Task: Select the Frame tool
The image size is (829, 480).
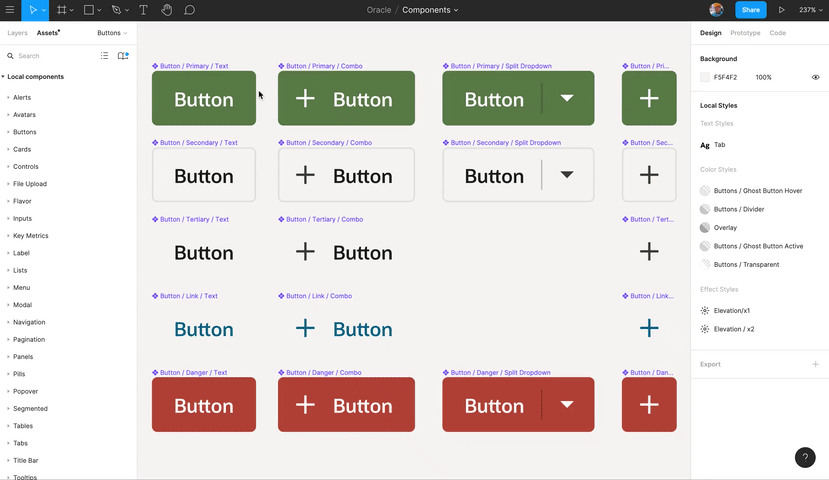Action: (x=62, y=10)
